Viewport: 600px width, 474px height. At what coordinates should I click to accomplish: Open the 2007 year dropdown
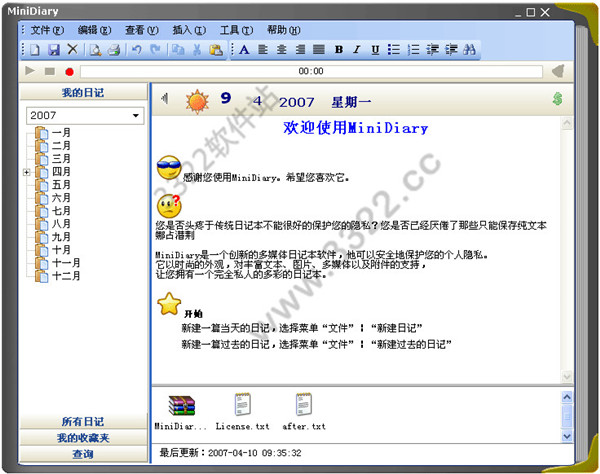pyautogui.click(x=135, y=116)
